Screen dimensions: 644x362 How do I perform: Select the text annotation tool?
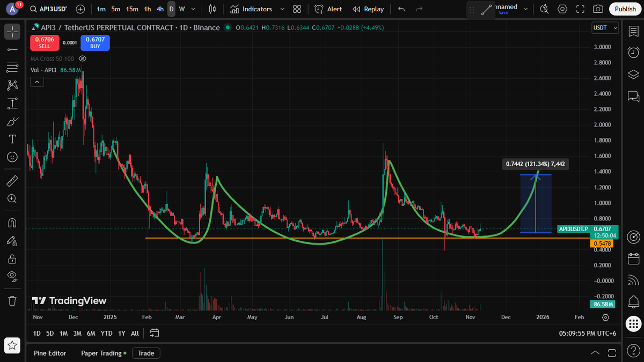12,139
